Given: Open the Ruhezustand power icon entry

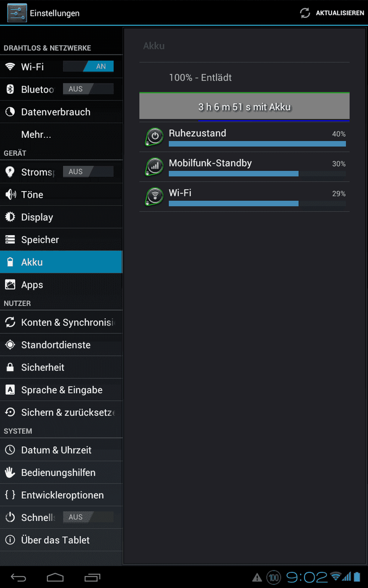Looking at the screenshot, I should 154,137.
